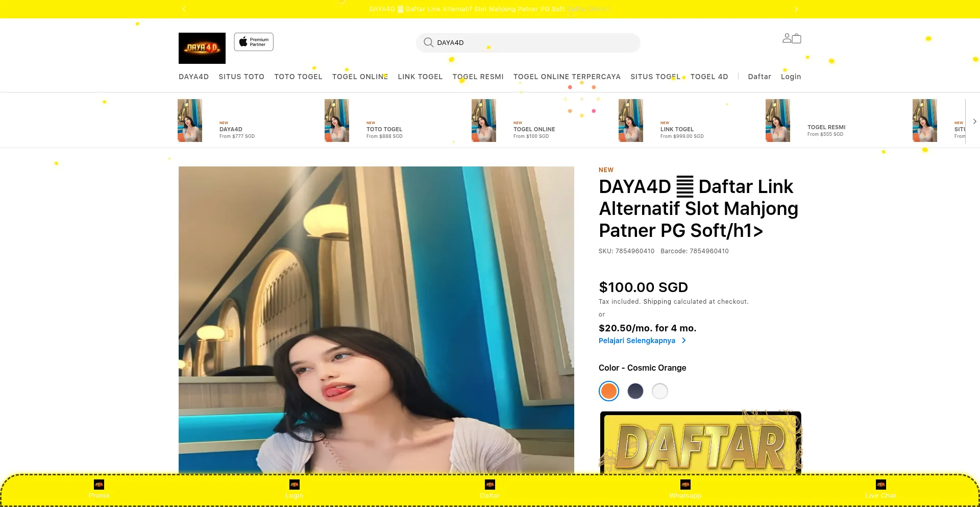Open TOGEL RESMI product card thumbnail
Screen dimensions: 980x507
click(x=778, y=120)
